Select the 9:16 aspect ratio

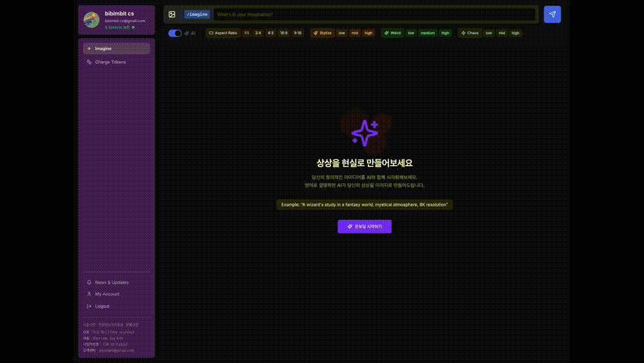pos(298,33)
